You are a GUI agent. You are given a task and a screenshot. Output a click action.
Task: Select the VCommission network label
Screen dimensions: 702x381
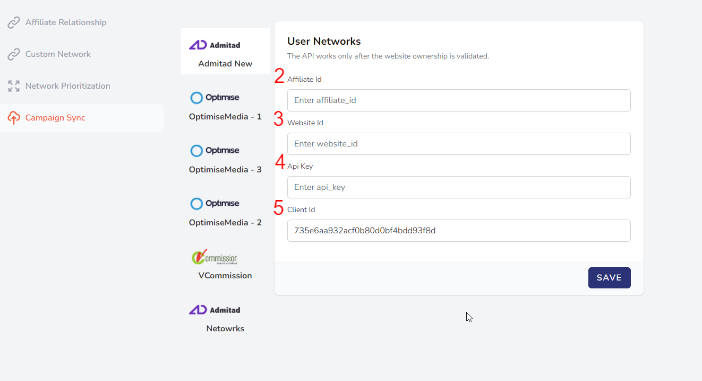pyautogui.click(x=225, y=275)
